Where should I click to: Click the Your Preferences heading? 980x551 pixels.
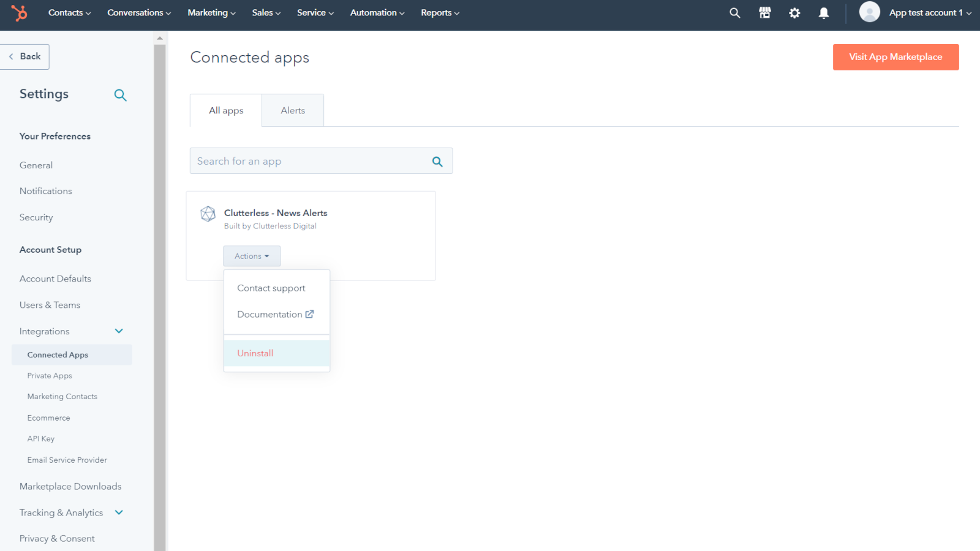coord(55,137)
